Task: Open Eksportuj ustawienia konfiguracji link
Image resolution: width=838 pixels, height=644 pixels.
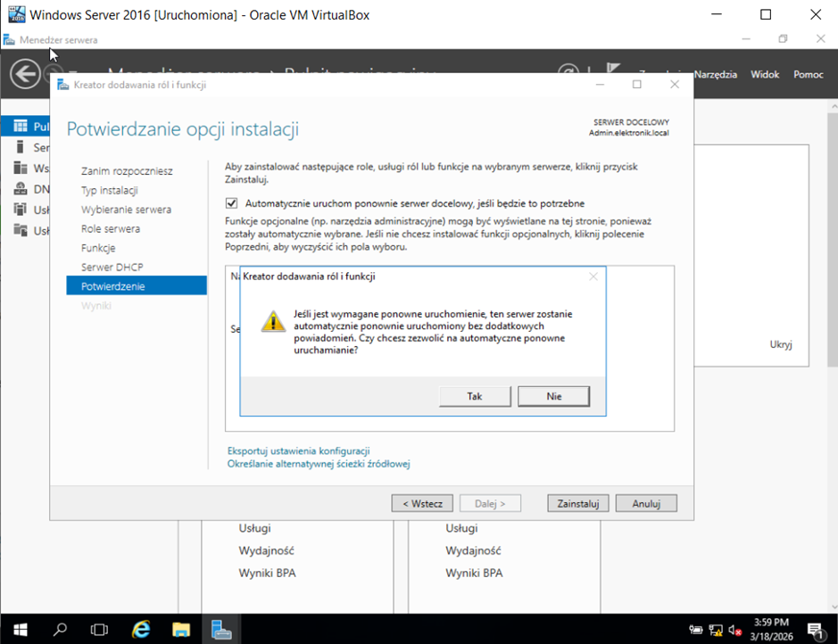Action: tap(298, 451)
